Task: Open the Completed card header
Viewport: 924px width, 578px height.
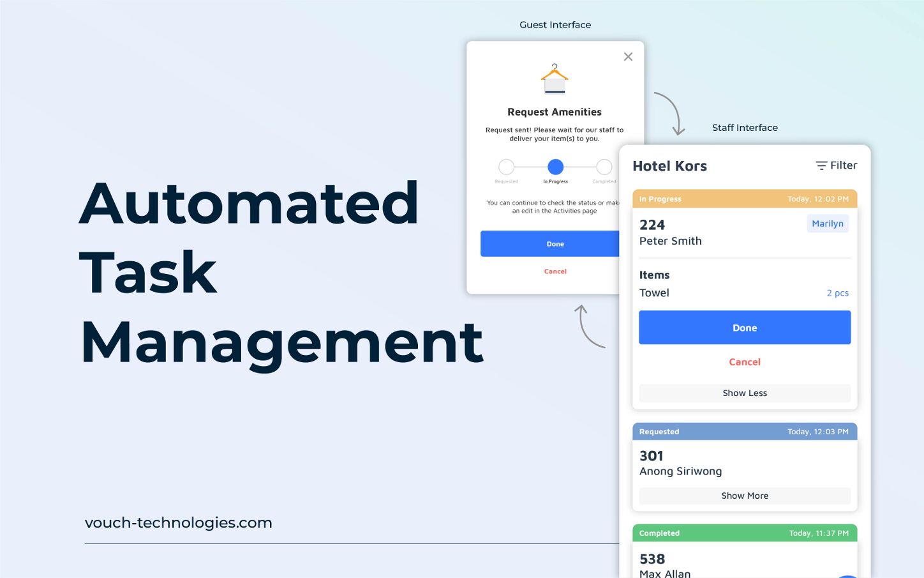Action: 745,533
